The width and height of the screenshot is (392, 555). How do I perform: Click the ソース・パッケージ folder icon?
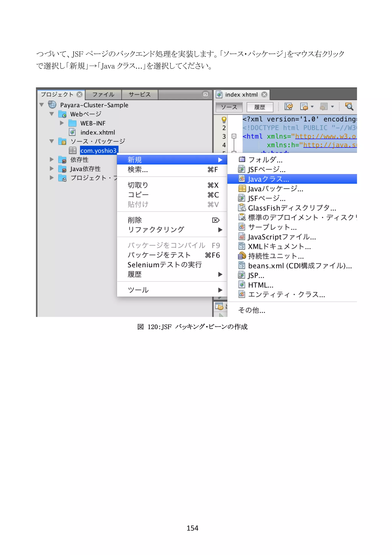62,141
